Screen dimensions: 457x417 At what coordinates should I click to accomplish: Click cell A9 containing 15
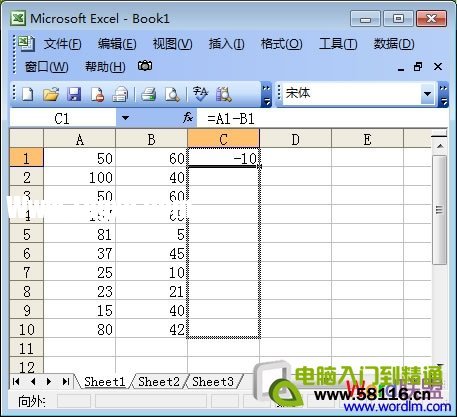[x=80, y=310]
